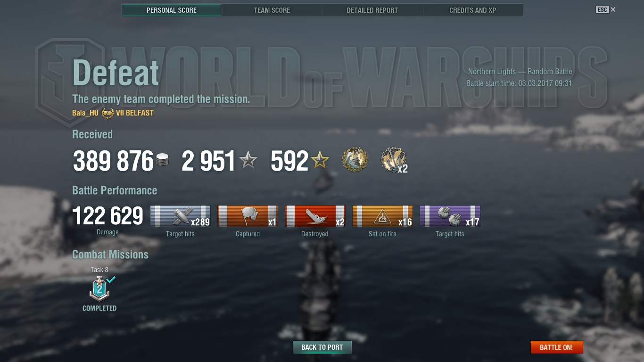
Task: Click the first achievement medal icon
Action: click(x=355, y=160)
